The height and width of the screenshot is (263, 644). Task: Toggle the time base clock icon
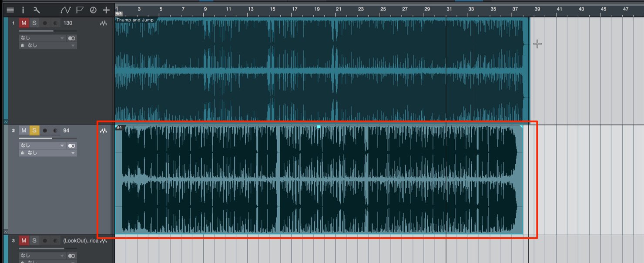(93, 10)
